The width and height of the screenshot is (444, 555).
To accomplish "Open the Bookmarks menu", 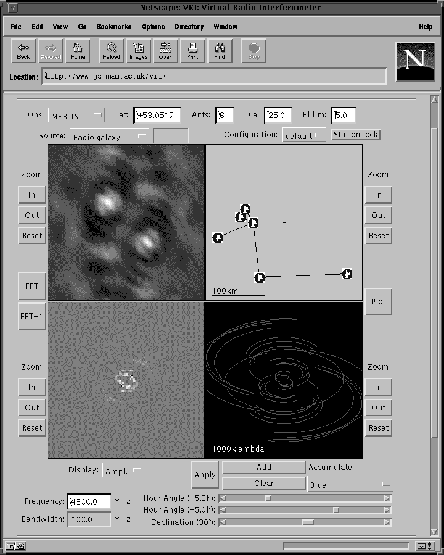I will (x=114, y=27).
